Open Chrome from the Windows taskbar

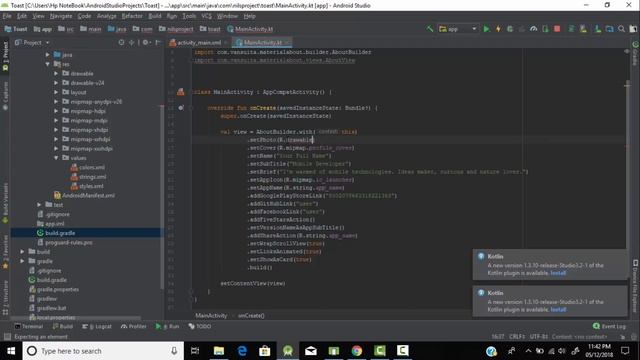click(x=357, y=351)
